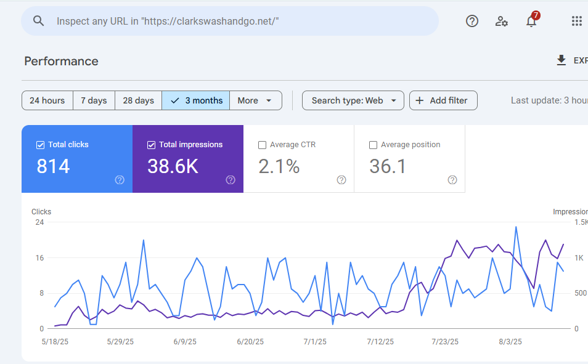Expand the More date range dropdown
The width and height of the screenshot is (588, 364).
tap(255, 100)
